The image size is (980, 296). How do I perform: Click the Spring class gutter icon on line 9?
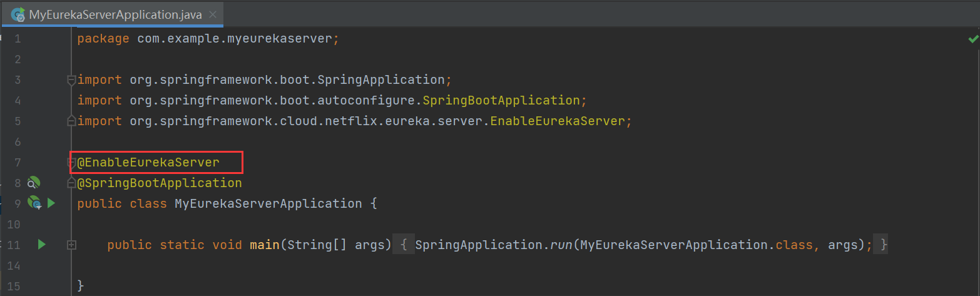pos(34,203)
